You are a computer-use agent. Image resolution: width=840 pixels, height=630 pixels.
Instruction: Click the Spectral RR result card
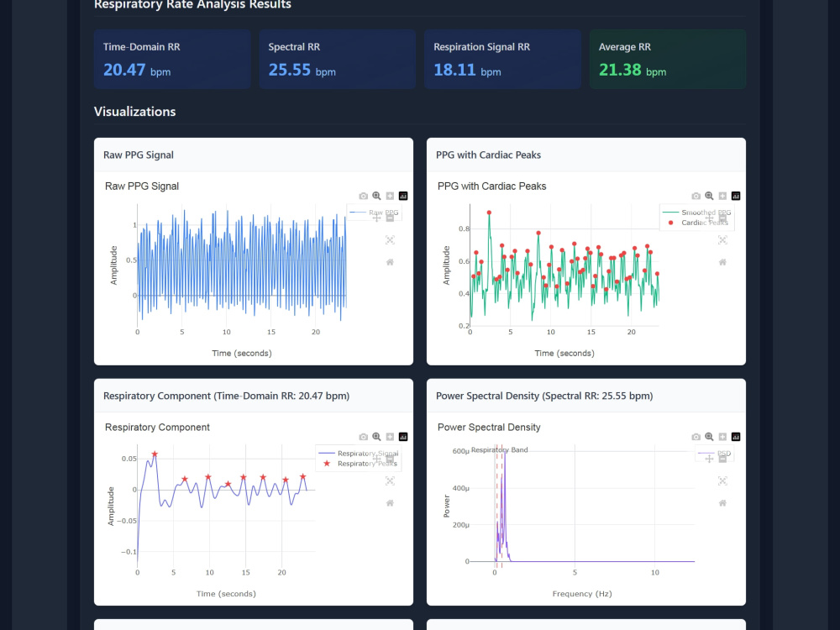pyautogui.click(x=338, y=59)
